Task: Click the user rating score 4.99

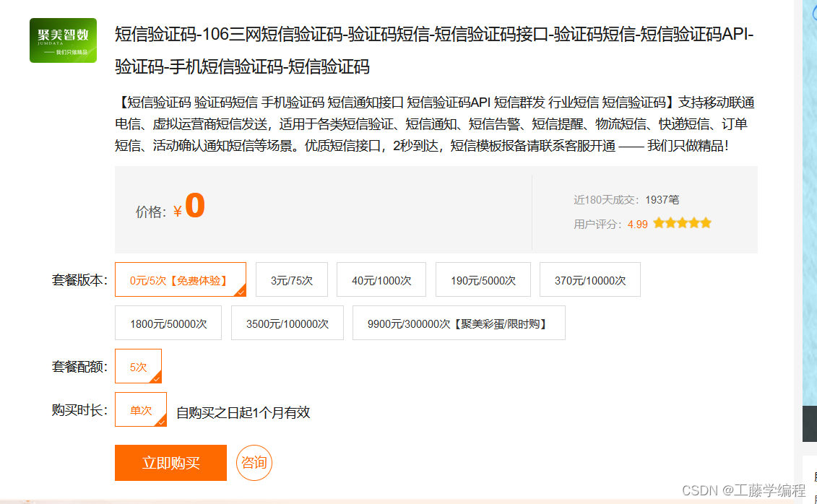Action: coord(636,225)
